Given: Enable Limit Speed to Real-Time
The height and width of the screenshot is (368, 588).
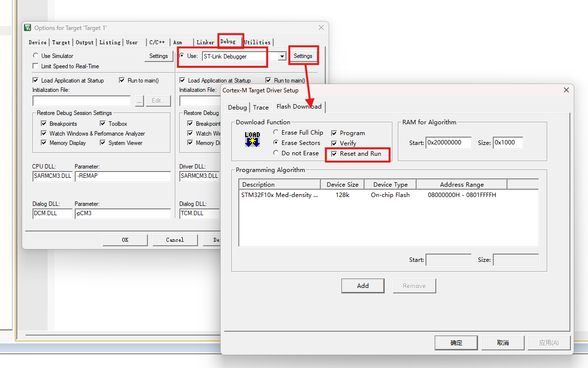Looking at the screenshot, I should pos(35,66).
